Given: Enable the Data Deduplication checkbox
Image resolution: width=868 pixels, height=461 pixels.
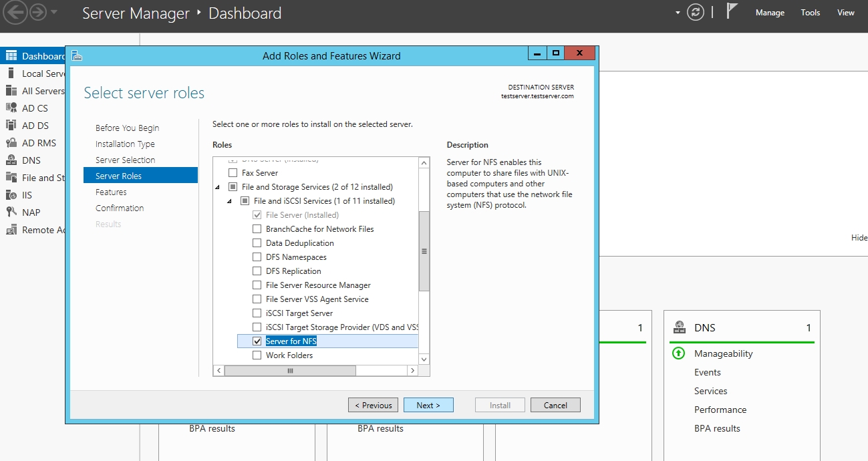Looking at the screenshot, I should pos(257,243).
